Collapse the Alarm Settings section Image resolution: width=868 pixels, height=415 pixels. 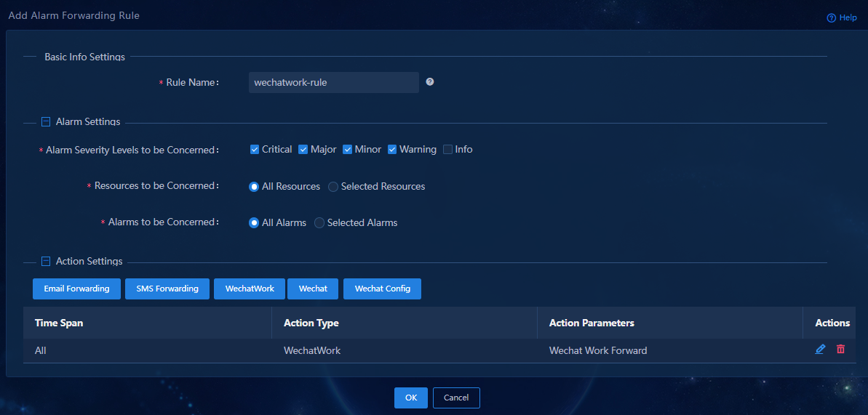tap(46, 121)
